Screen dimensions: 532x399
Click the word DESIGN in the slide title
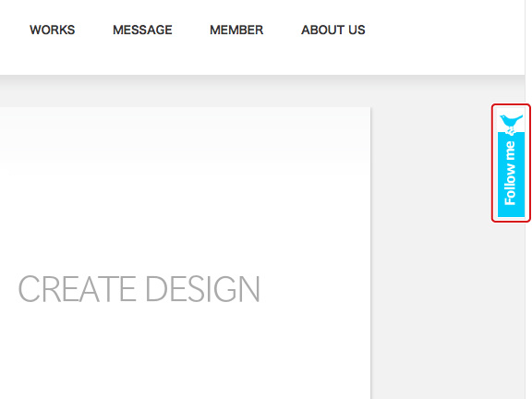[x=203, y=289]
